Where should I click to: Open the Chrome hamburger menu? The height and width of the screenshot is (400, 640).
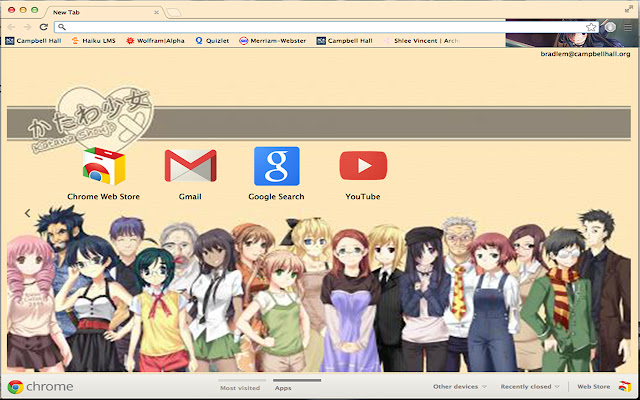click(x=628, y=27)
